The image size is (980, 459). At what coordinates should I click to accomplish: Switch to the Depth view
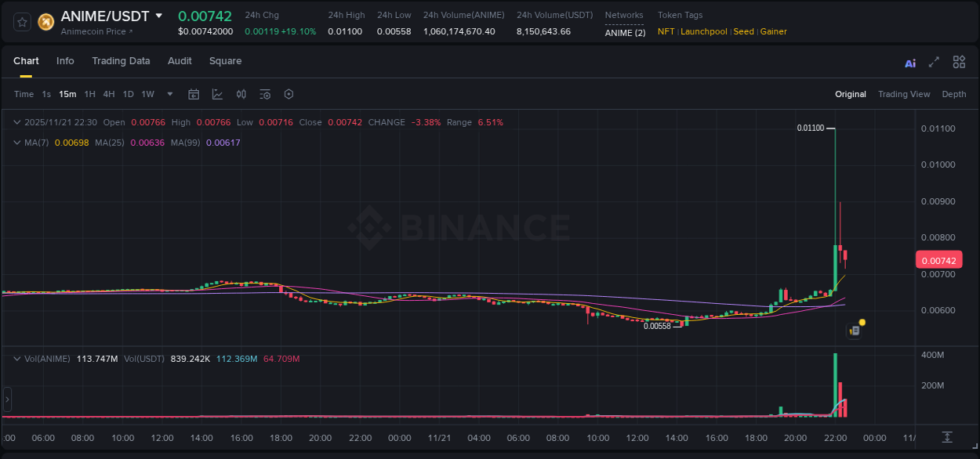[954, 94]
